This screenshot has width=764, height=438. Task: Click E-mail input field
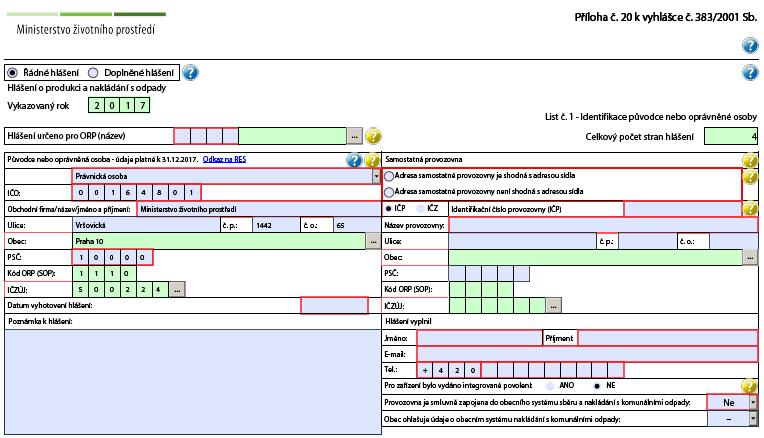tap(587, 354)
